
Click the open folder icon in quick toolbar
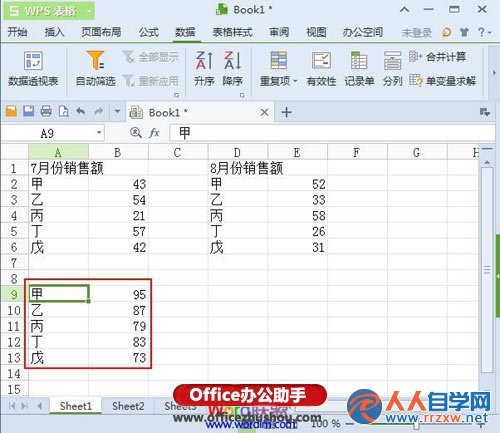click(11, 111)
